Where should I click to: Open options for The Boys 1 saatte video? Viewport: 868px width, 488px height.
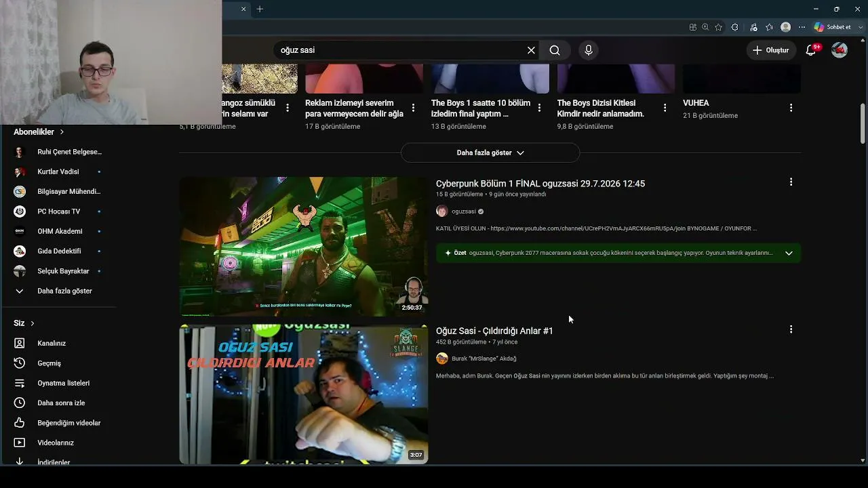click(x=539, y=108)
